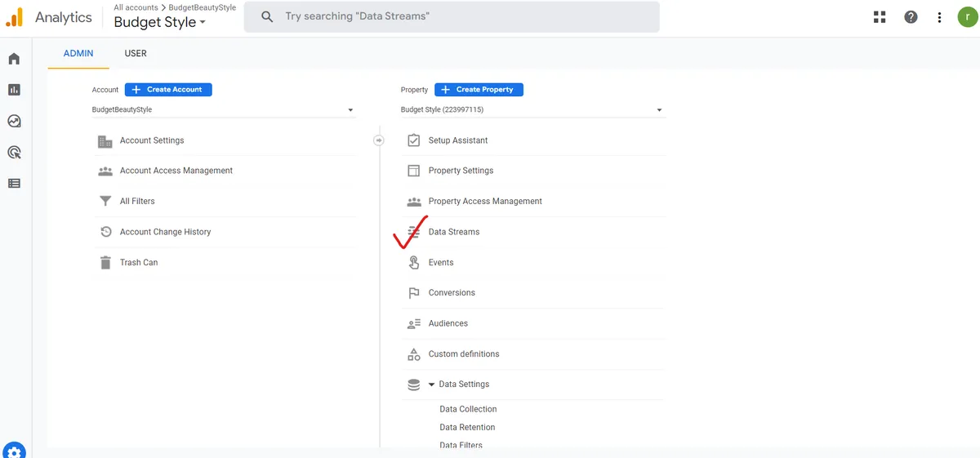Select the ADMIN tab
Viewport: 980px width, 458px height.
(x=78, y=53)
